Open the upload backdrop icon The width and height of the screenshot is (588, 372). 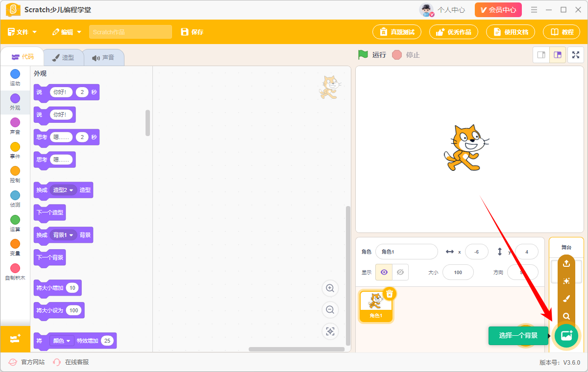click(566, 263)
